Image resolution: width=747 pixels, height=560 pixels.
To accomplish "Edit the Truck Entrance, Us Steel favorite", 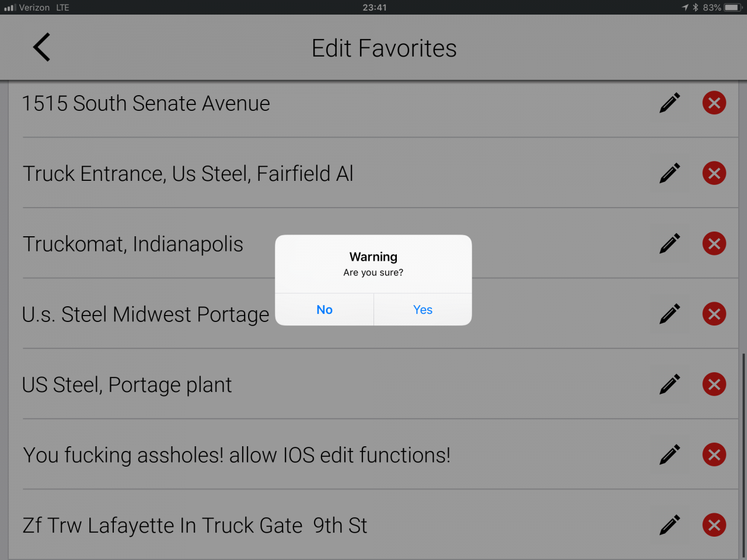I will point(670,173).
